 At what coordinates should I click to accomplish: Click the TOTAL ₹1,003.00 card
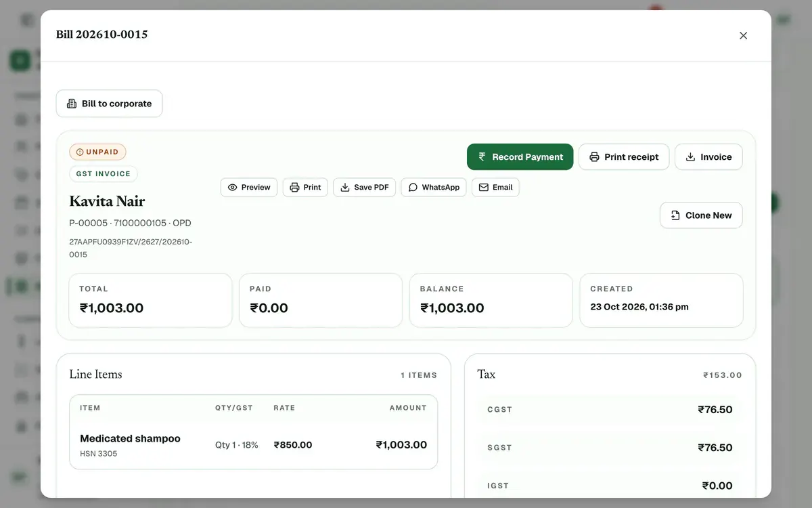tap(150, 300)
